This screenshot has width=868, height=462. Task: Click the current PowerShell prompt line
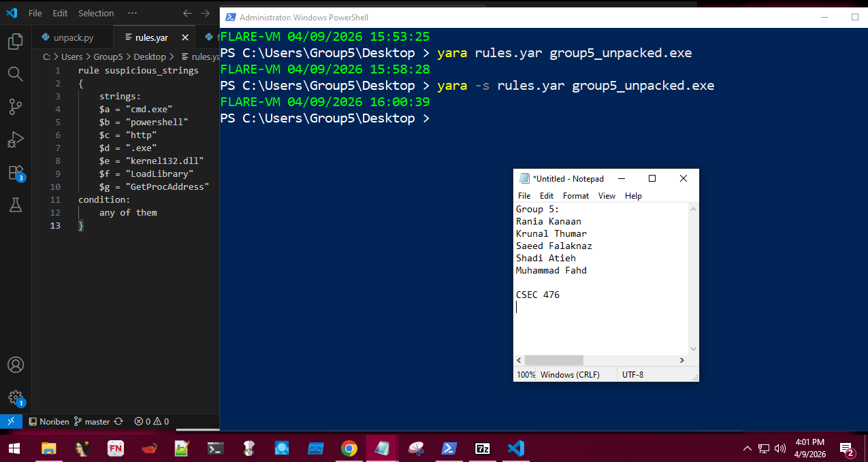pos(325,118)
